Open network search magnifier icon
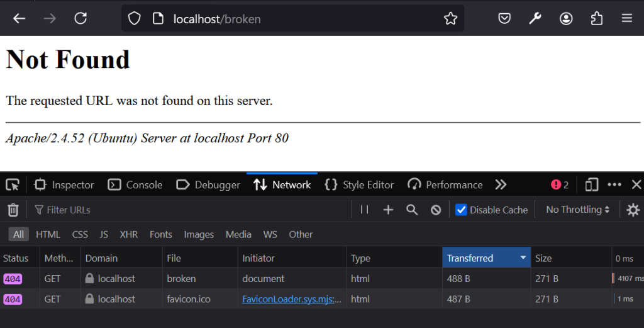The height and width of the screenshot is (328, 644). (x=412, y=210)
